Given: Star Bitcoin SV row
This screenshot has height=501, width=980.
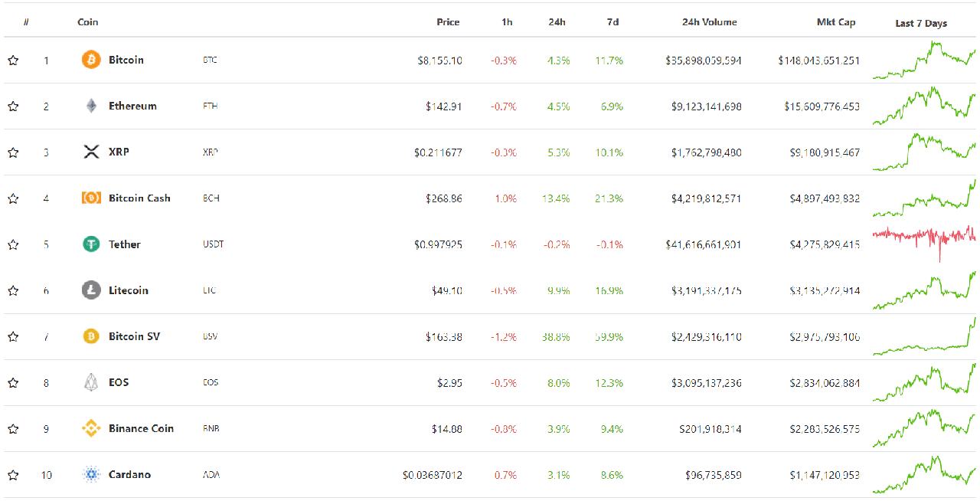Looking at the screenshot, I should (x=13, y=336).
